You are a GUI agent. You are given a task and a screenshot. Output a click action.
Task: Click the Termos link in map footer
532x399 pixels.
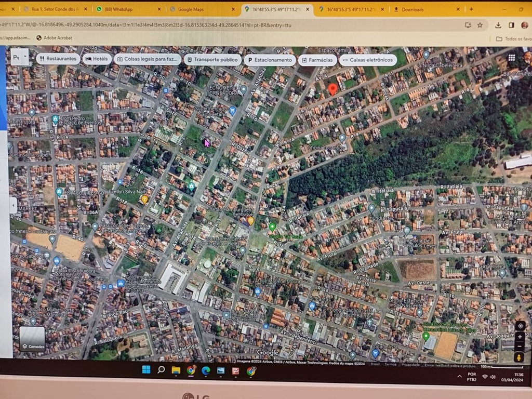390,364
